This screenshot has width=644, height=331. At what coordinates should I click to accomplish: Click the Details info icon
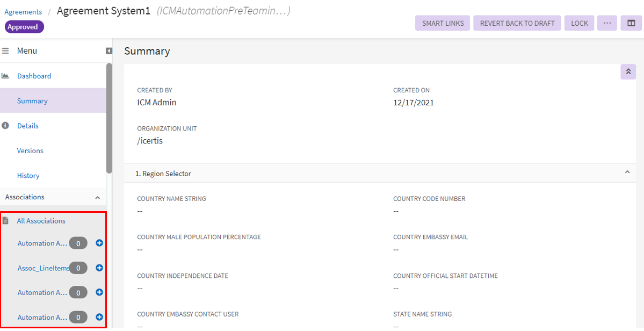[x=5, y=126]
